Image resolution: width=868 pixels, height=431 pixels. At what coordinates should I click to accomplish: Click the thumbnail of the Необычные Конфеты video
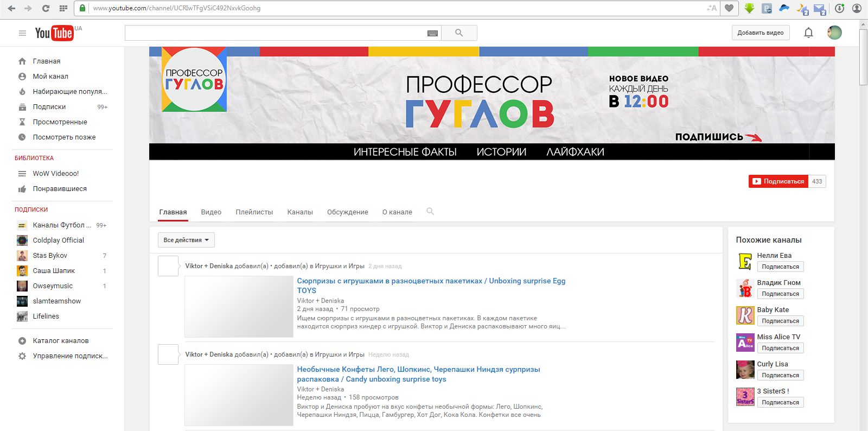point(239,395)
